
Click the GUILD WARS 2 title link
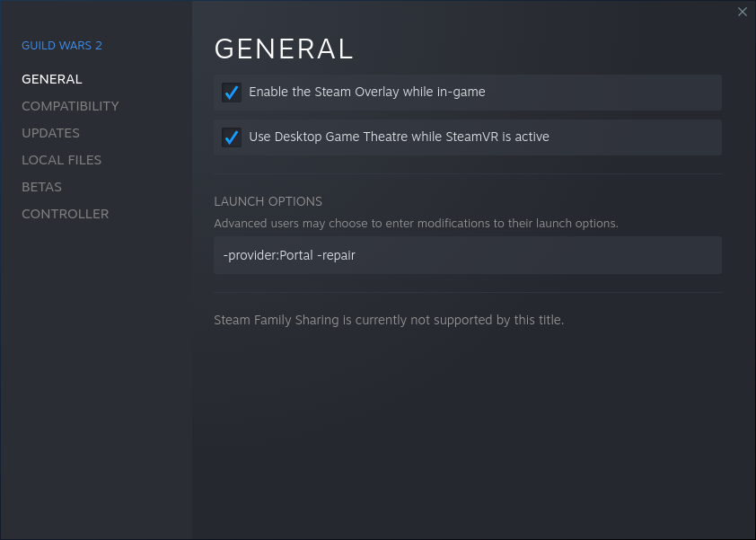pos(62,45)
